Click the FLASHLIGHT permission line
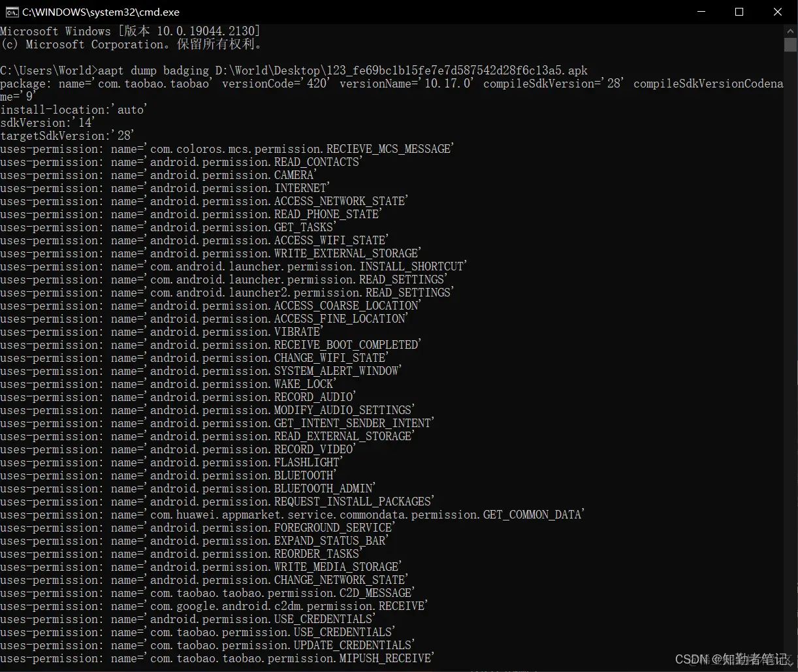Viewport: 798px width, 672px height. click(x=172, y=462)
